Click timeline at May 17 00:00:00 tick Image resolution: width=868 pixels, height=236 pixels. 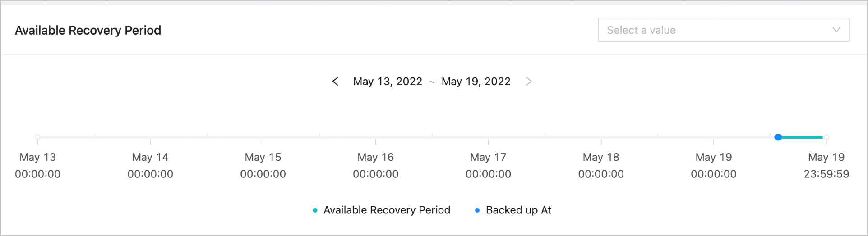point(489,137)
